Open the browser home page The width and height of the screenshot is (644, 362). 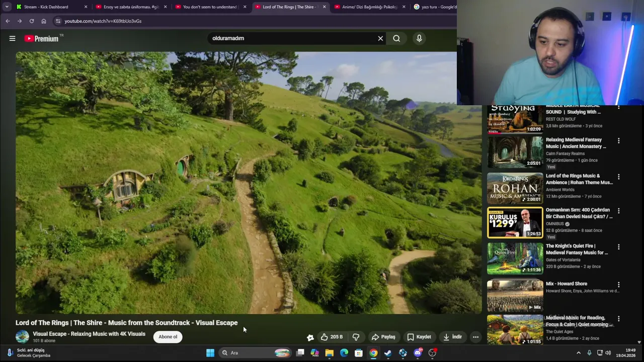click(44, 21)
